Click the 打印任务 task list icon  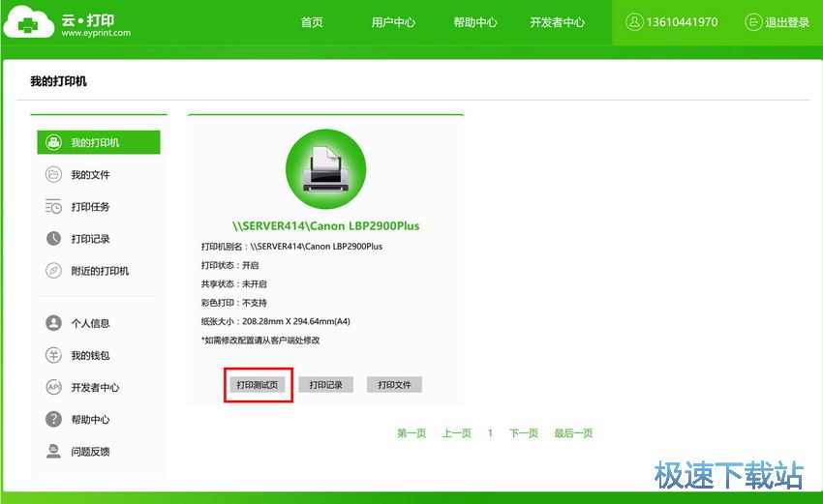(53, 207)
